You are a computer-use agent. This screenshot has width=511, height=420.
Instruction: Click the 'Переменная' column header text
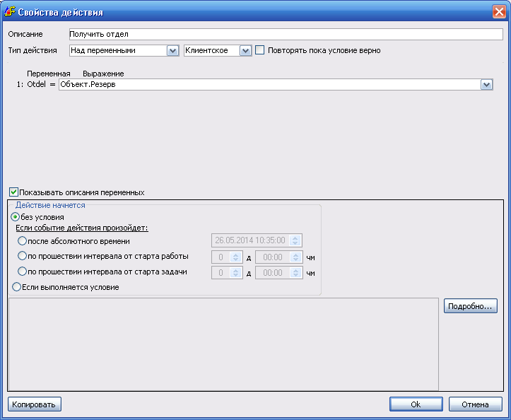click(x=49, y=74)
